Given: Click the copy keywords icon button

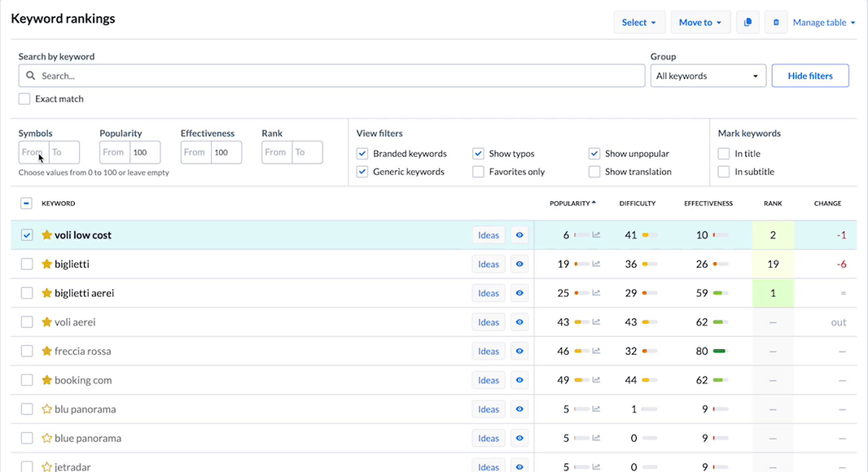Looking at the screenshot, I should coord(747,23).
